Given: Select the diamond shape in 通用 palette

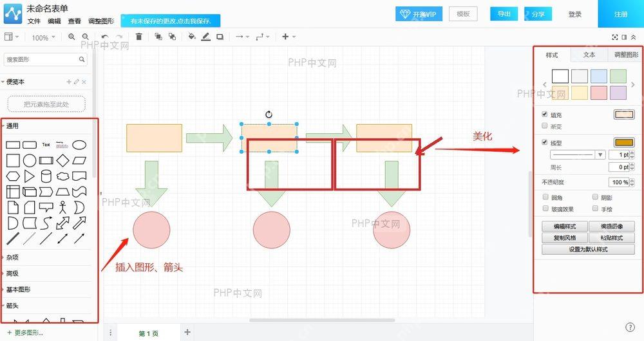Looking at the screenshot, I should (x=62, y=160).
